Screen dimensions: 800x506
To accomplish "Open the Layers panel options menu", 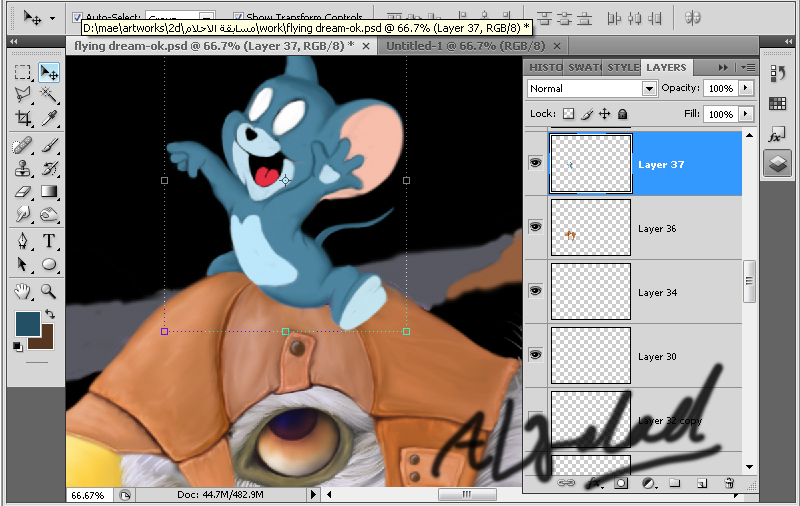I will tap(748, 67).
